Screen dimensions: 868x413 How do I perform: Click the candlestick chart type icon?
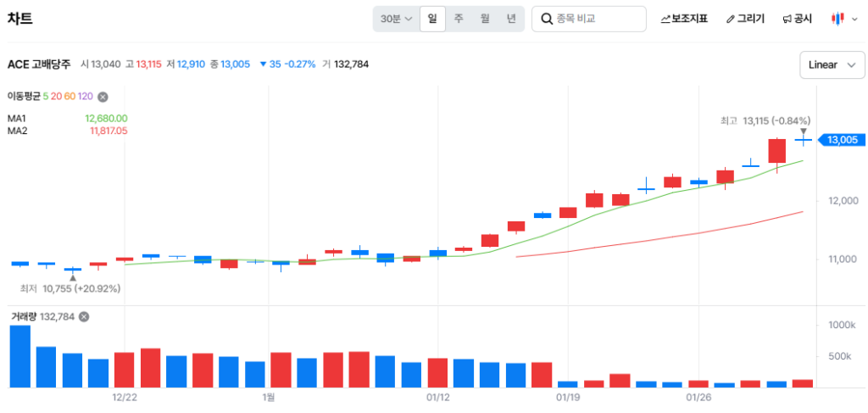837,19
